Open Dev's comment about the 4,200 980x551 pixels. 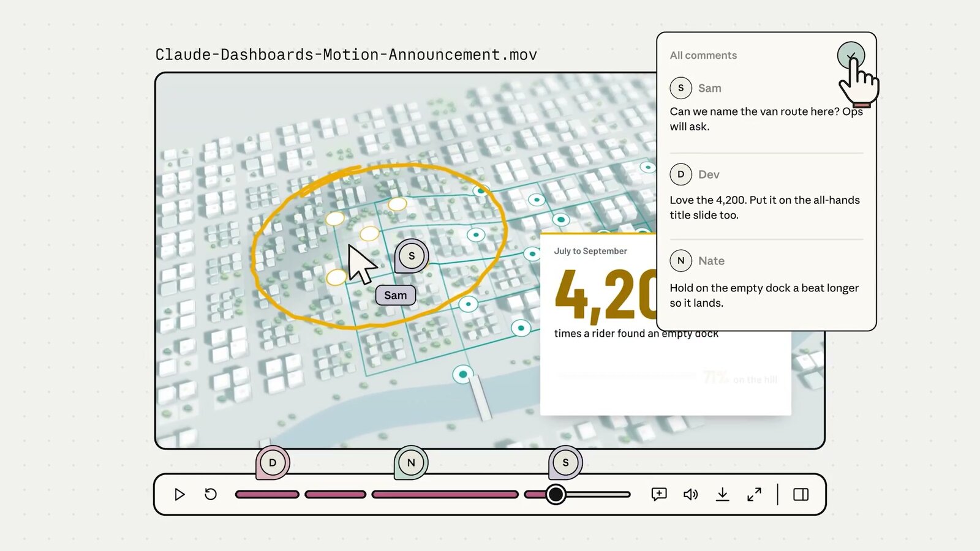coord(764,208)
